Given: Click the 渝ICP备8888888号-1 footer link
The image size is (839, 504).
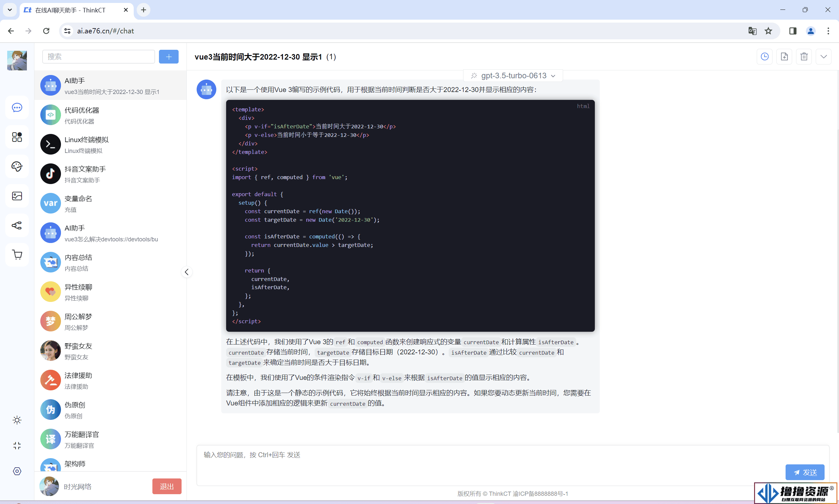Looking at the screenshot, I should [540, 494].
